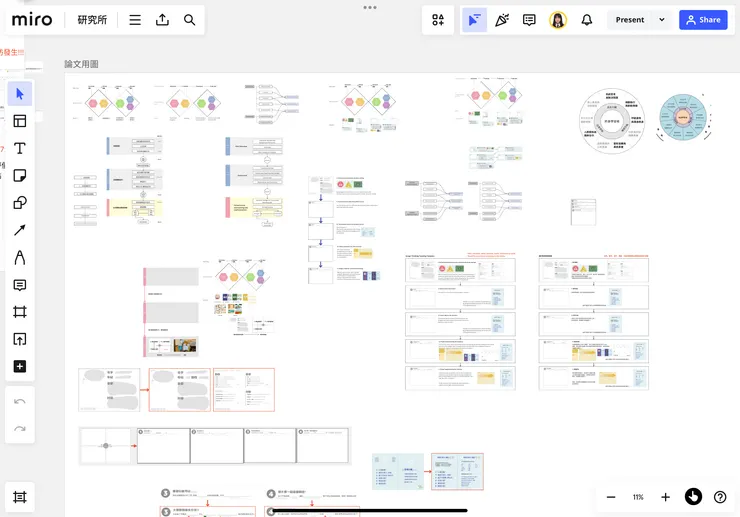Zoom in with plus button

(x=665, y=497)
